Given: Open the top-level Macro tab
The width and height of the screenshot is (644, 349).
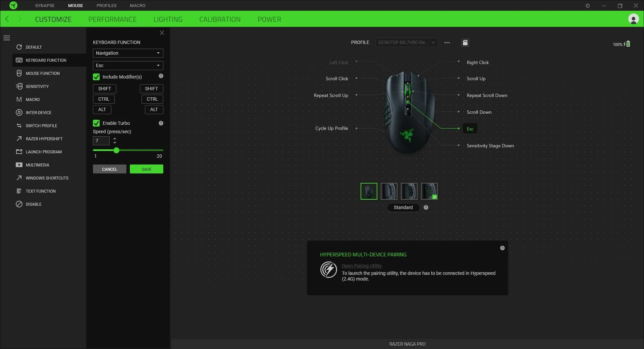Looking at the screenshot, I should 138,5.
